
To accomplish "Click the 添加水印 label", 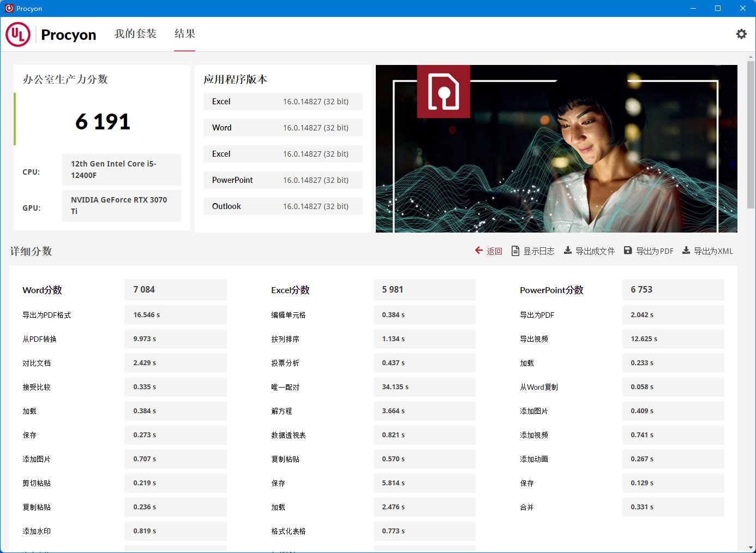I will (37, 531).
